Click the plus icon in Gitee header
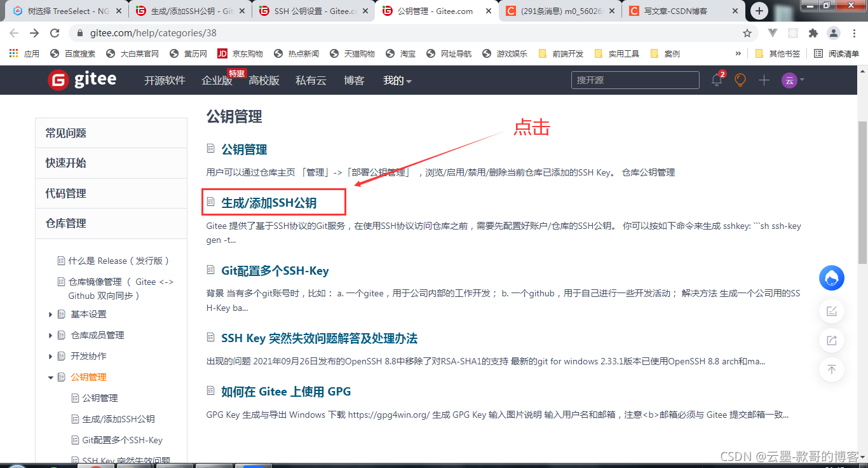Viewport: 868px width, 468px height. [764, 80]
